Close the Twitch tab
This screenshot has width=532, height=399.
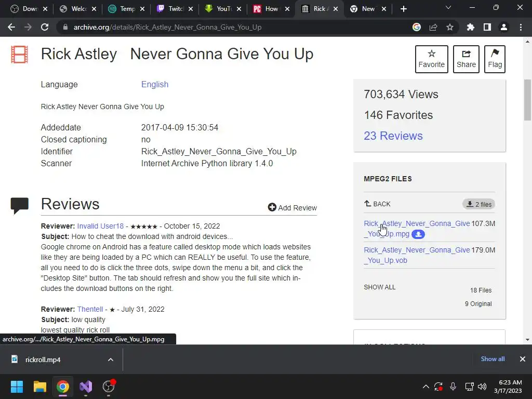(x=191, y=9)
